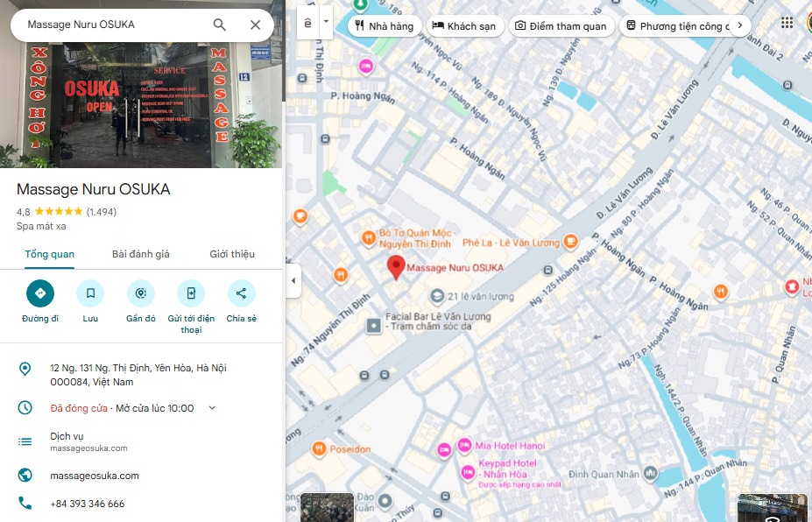
Task: Open the Bài đánh giá tab
Action: point(141,254)
